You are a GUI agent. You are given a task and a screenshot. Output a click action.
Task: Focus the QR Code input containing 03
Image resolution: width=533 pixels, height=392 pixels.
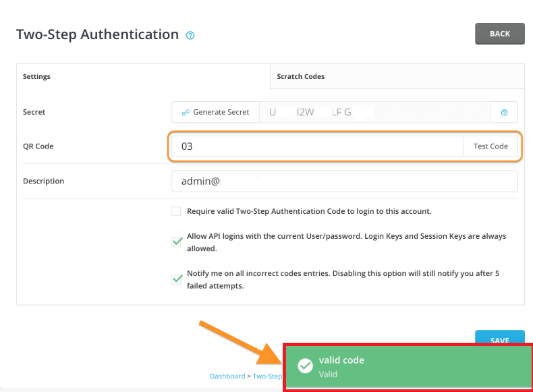pyautogui.click(x=318, y=146)
